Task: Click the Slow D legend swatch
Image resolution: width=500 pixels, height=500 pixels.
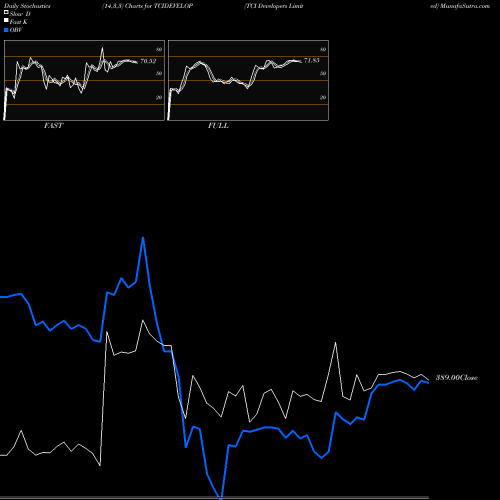Action: (x=6, y=12)
